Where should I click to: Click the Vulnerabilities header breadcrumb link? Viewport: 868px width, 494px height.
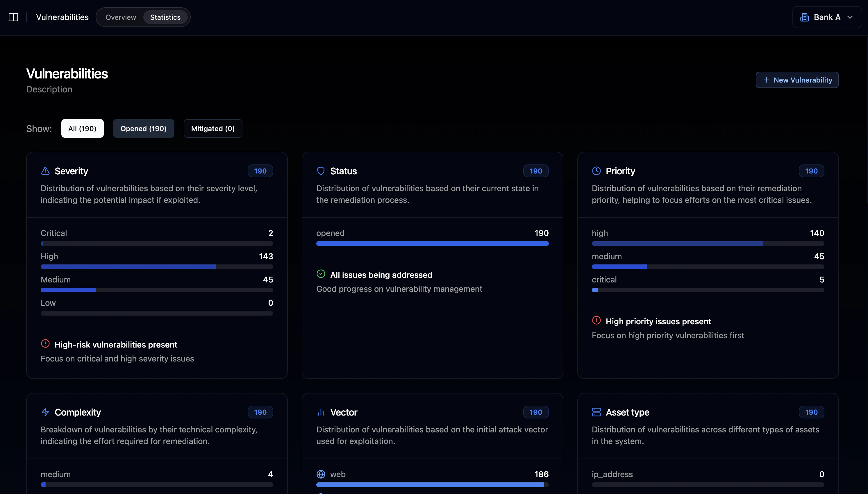tap(62, 17)
